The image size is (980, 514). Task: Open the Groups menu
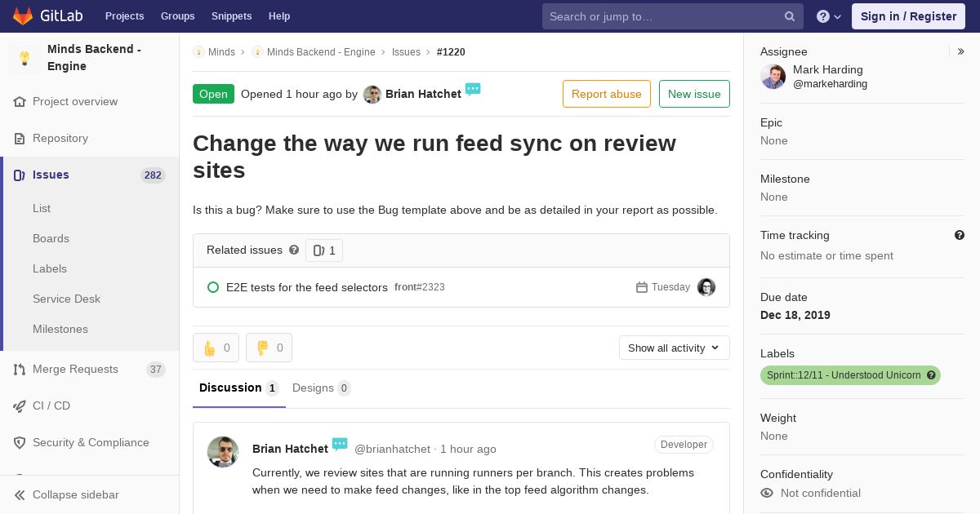177,16
